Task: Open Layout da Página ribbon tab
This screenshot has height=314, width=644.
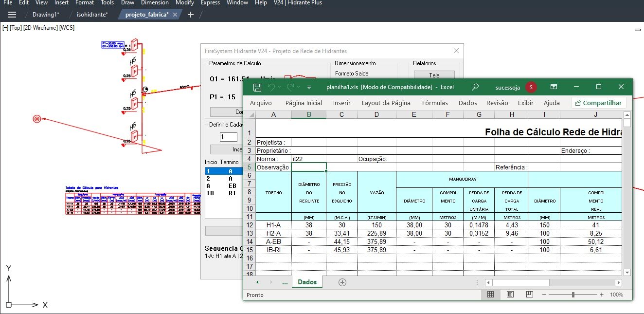Action: click(386, 103)
